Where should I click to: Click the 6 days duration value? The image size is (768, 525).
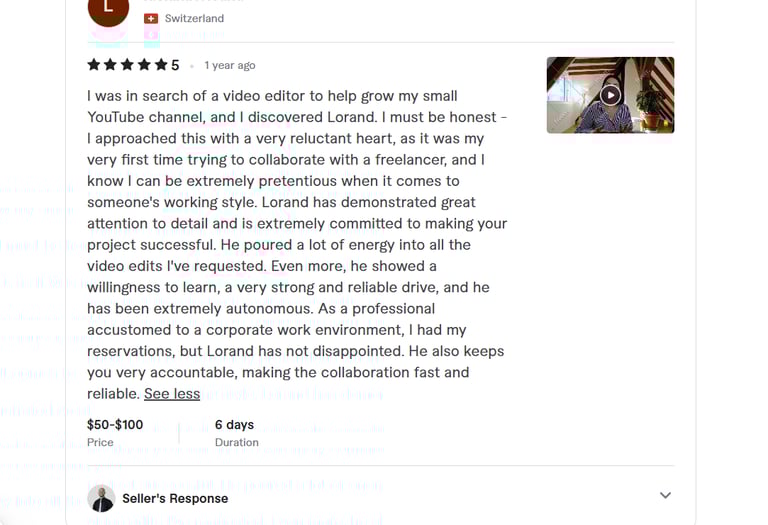click(235, 425)
